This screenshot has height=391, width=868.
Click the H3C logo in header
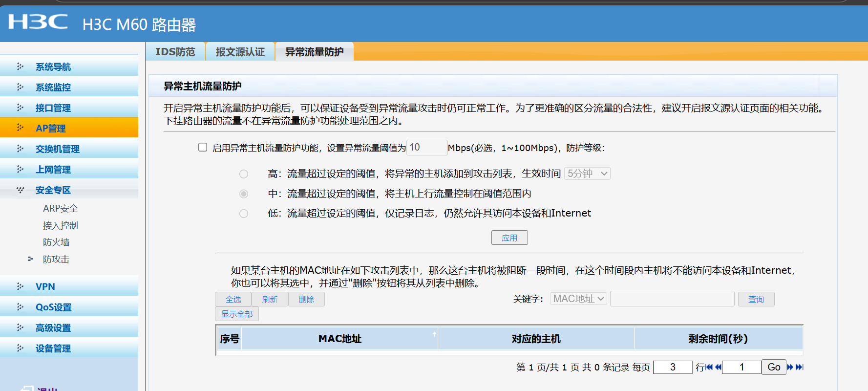pyautogui.click(x=38, y=22)
